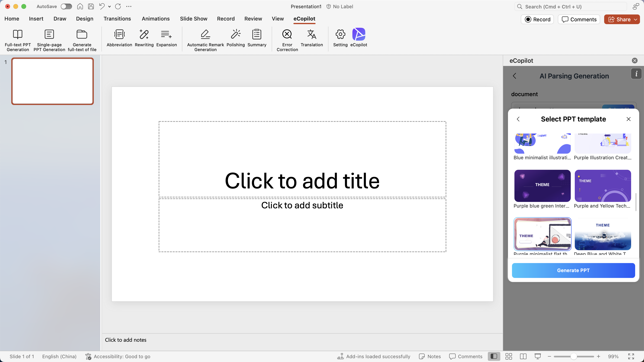The image size is (644, 362).
Task: Go back from Select PPT template
Action: (x=518, y=119)
